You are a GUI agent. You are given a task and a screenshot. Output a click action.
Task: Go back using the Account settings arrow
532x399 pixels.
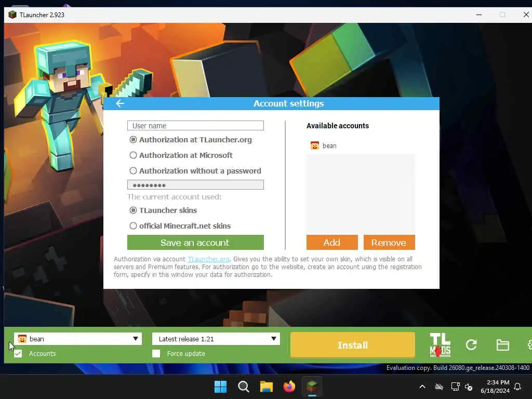(120, 103)
